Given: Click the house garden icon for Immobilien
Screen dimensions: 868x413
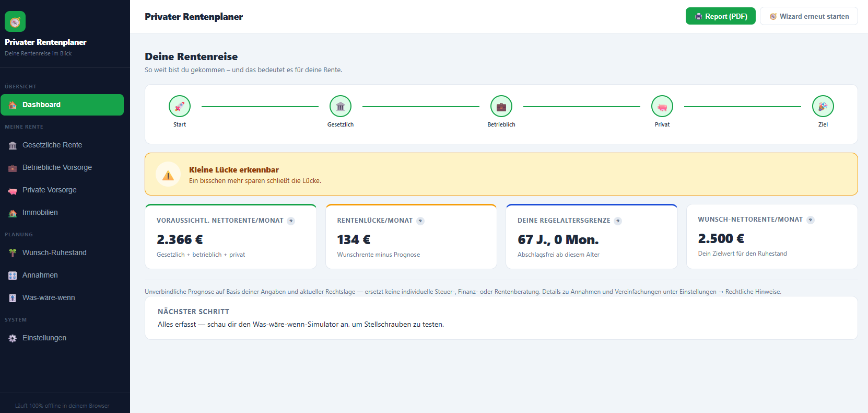Looking at the screenshot, I should pyautogui.click(x=13, y=213).
